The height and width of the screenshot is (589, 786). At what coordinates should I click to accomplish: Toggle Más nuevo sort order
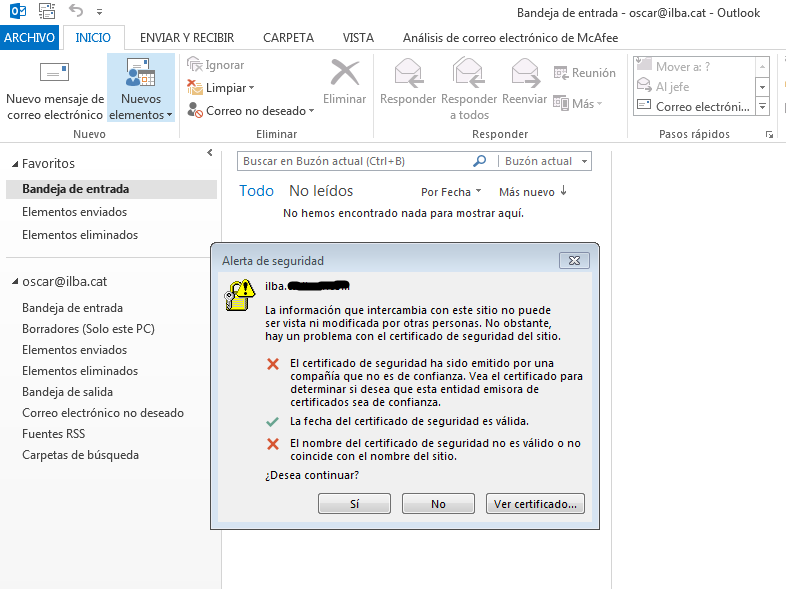(532, 192)
